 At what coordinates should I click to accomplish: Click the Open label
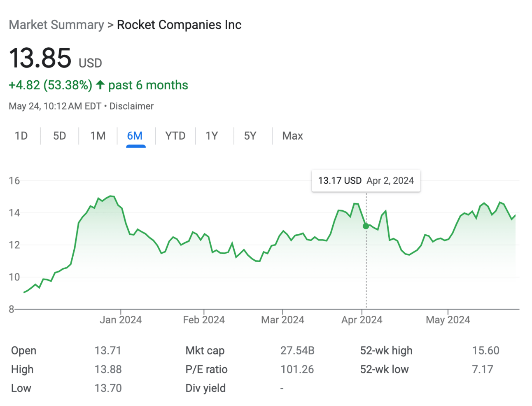pos(24,351)
